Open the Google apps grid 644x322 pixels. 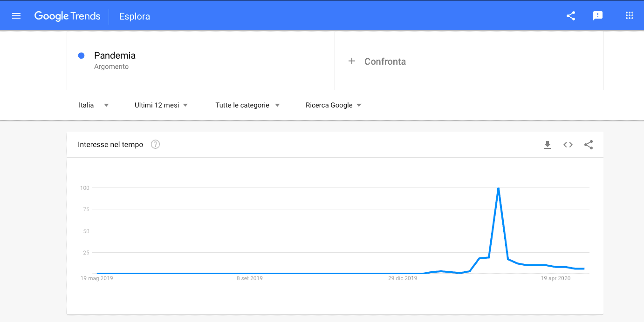click(x=629, y=16)
